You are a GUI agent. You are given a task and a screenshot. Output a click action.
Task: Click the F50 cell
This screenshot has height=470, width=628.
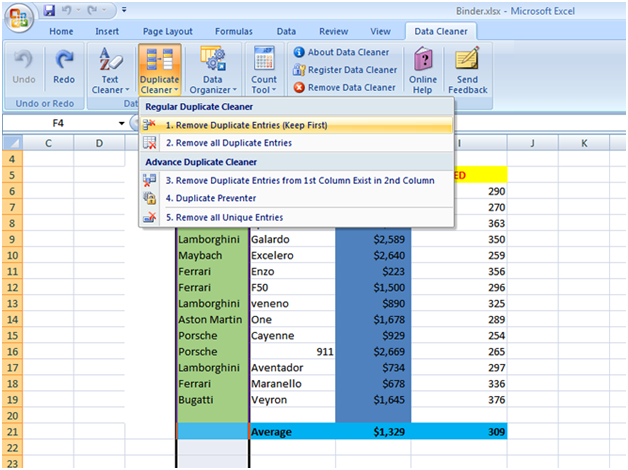tap(292, 287)
